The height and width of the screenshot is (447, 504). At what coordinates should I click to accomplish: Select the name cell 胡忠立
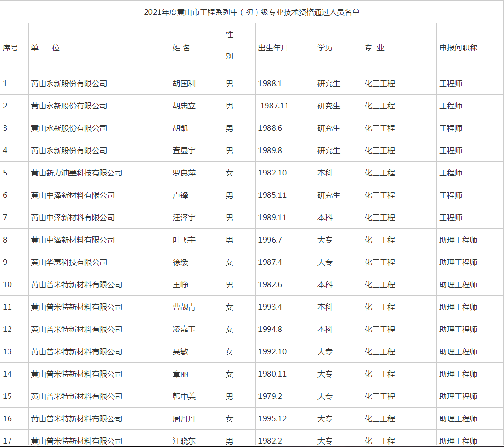(x=184, y=106)
